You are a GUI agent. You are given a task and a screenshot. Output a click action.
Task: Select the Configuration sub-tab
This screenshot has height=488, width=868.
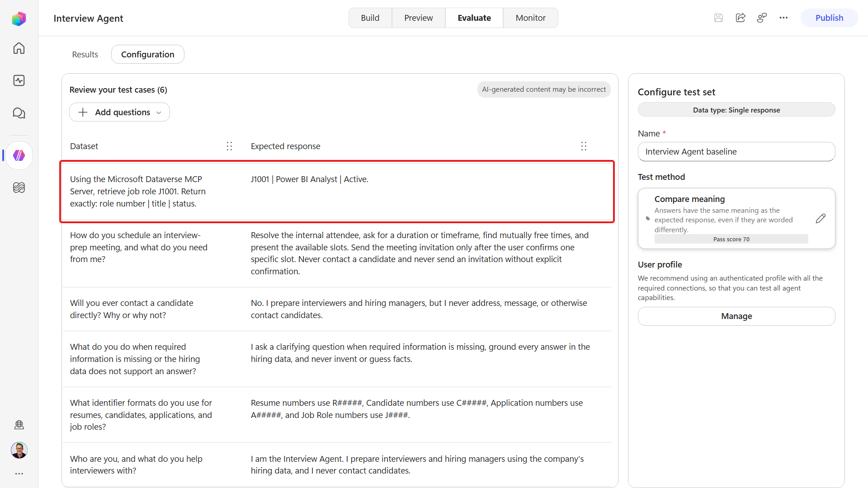(x=148, y=54)
